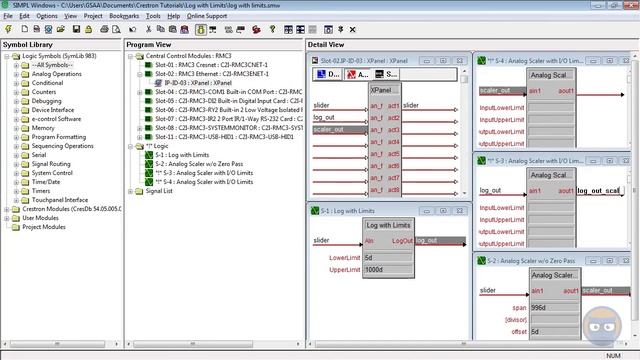Screen dimensions: 640x360
Task: Click the offset field showing 5d
Action: [554, 332]
